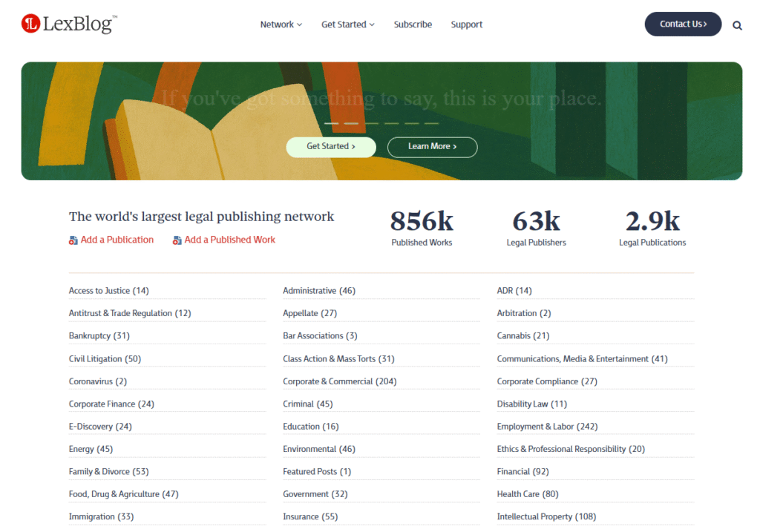Open the Subscribe page
This screenshot has height=532, width=760.
tap(413, 24)
